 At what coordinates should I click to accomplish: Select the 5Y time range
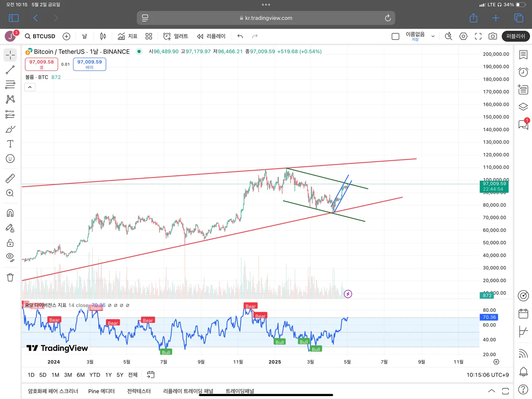click(x=120, y=375)
